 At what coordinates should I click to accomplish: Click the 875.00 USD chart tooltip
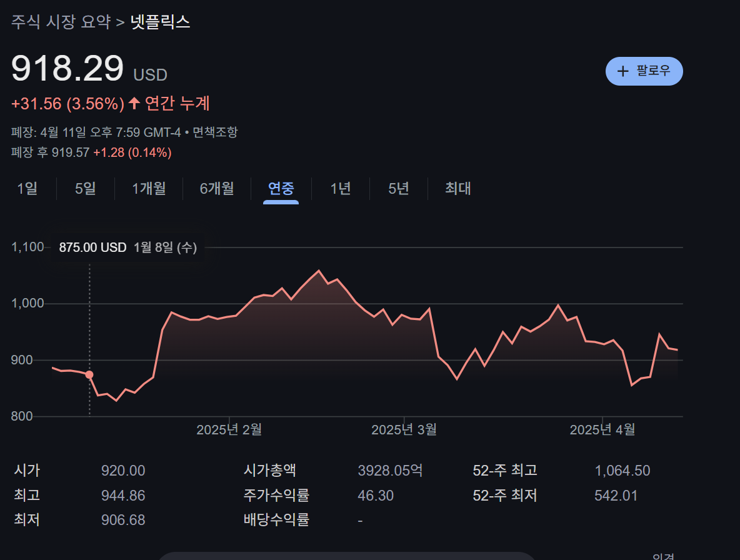coord(128,247)
